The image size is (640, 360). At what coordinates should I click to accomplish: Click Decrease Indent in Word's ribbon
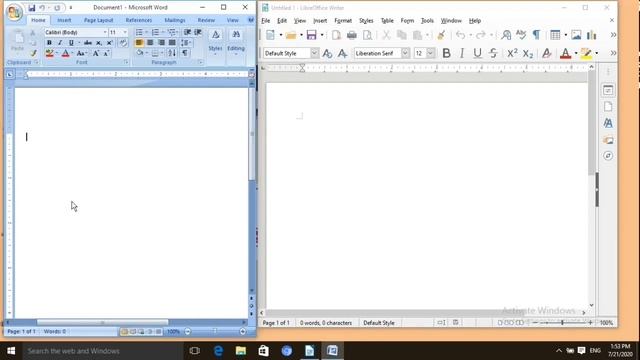point(187,32)
